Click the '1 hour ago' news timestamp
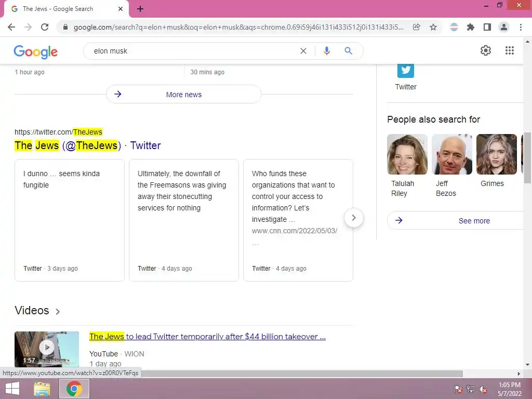532x399 pixels. (x=30, y=72)
